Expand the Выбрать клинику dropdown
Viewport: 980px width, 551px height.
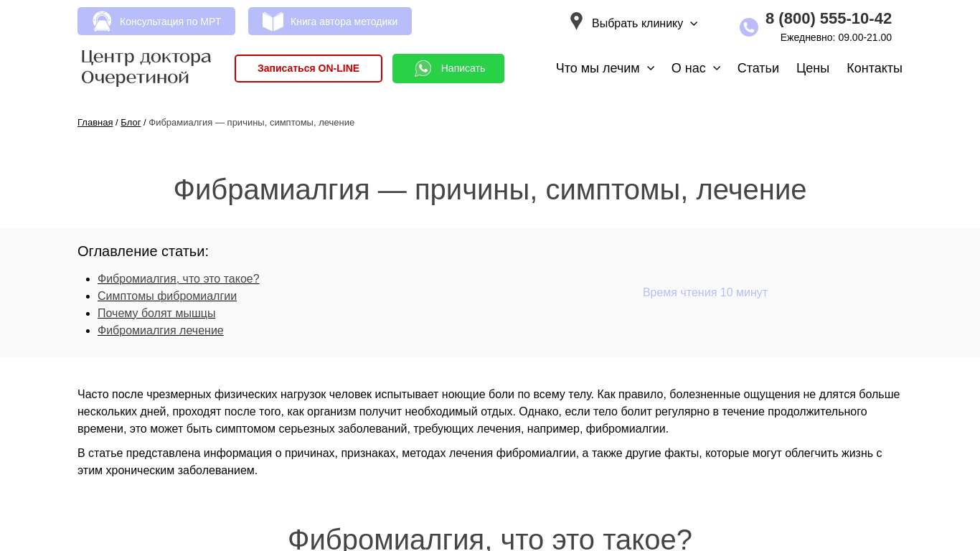click(644, 23)
